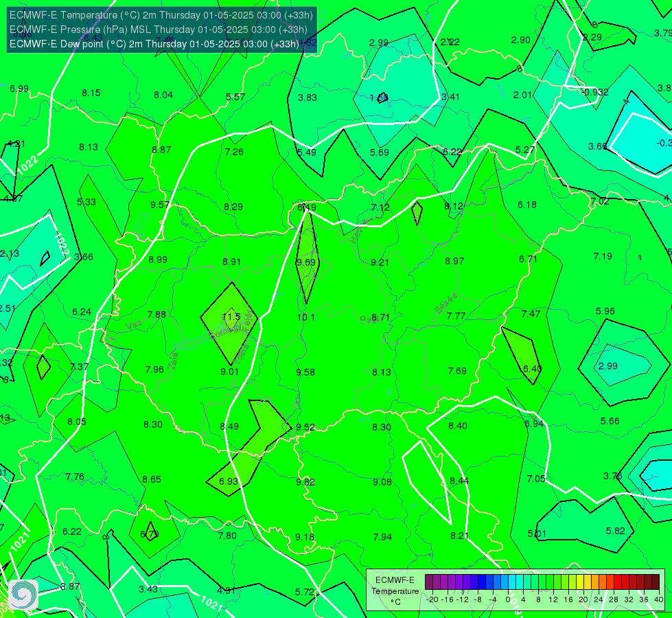Click the 8.65 temperature value

click(151, 479)
